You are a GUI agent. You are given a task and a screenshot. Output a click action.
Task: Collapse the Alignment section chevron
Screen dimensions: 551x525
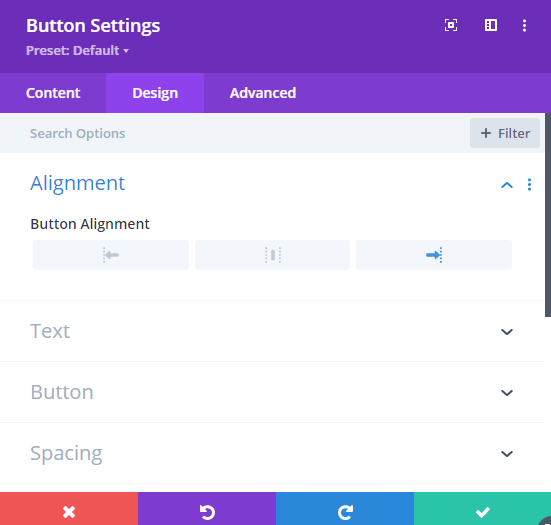pyautogui.click(x=507, y=185)
